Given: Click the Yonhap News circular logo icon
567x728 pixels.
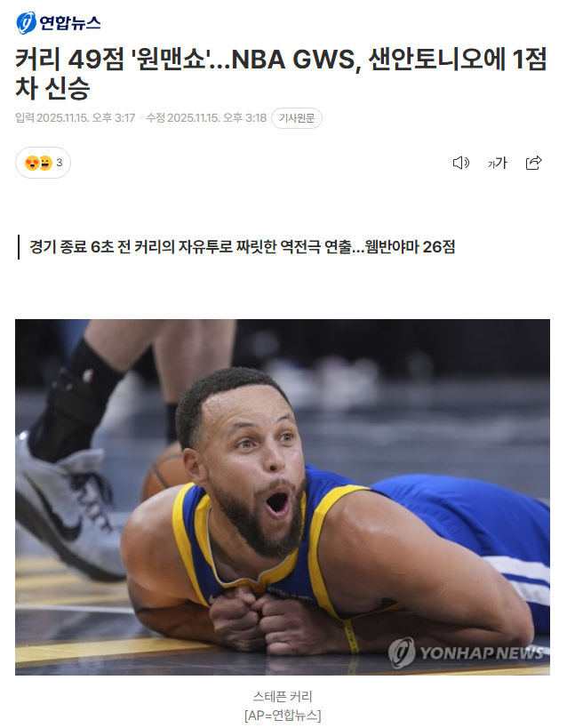Looking at the screenshot, I should pos(26,23).
